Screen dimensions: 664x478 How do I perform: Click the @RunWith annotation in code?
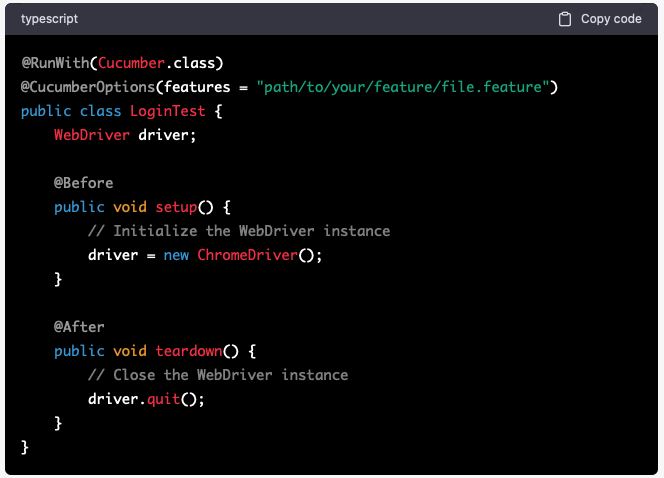coord(54,63)
